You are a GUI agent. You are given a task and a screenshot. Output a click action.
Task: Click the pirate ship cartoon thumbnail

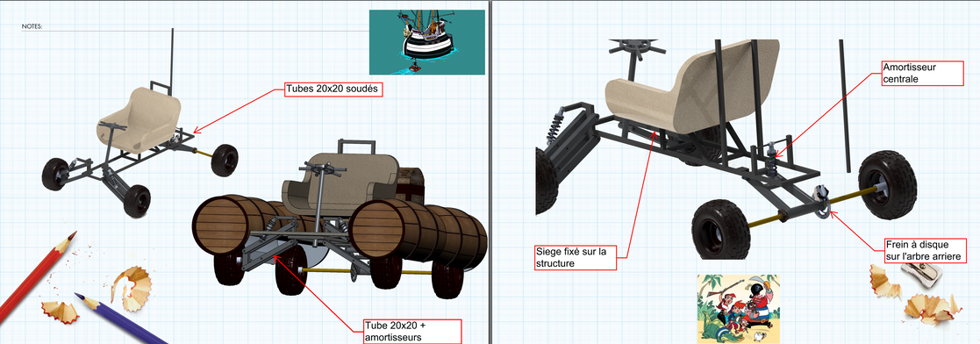[427, 42]
